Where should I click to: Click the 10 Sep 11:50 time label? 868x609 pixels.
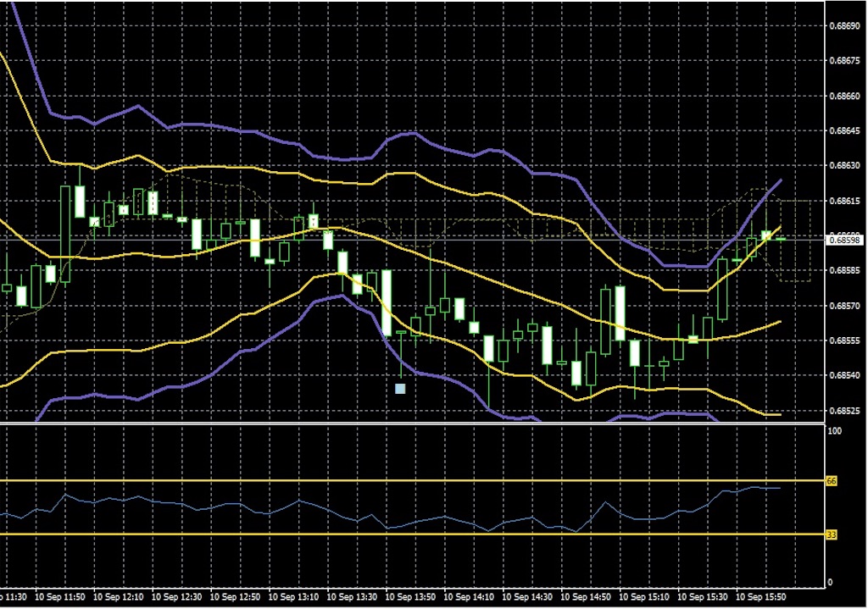tap(60, 597)
